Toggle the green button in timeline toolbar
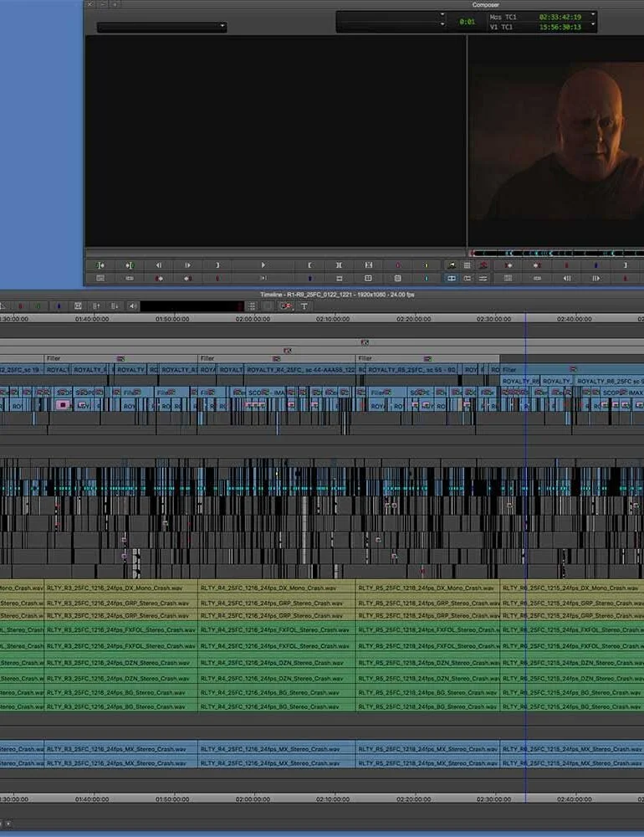The width and height of the screenshot is (644, 837). point(38,306)
